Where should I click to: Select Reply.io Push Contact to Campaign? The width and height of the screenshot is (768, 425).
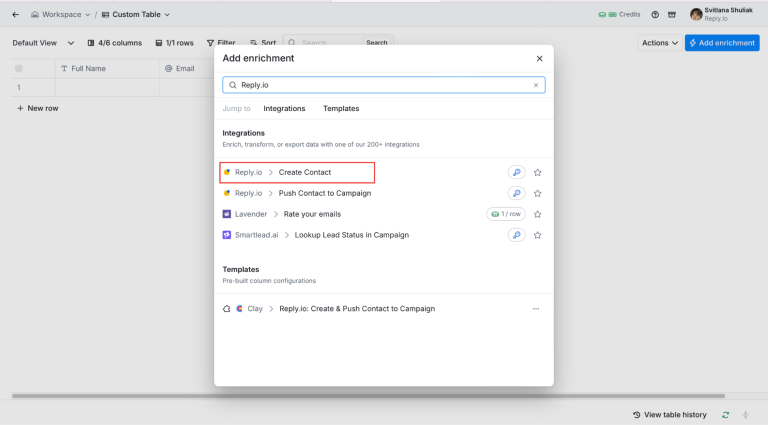point(384,193)
